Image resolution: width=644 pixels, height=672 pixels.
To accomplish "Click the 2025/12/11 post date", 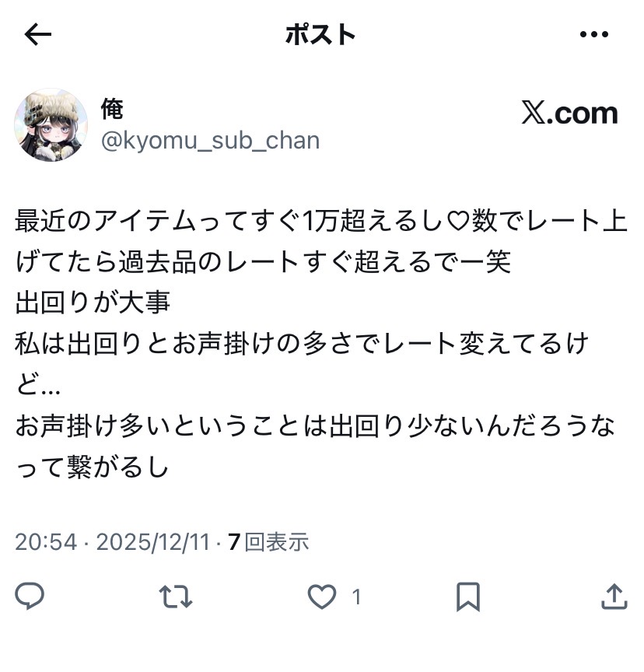I will point(153,541).
